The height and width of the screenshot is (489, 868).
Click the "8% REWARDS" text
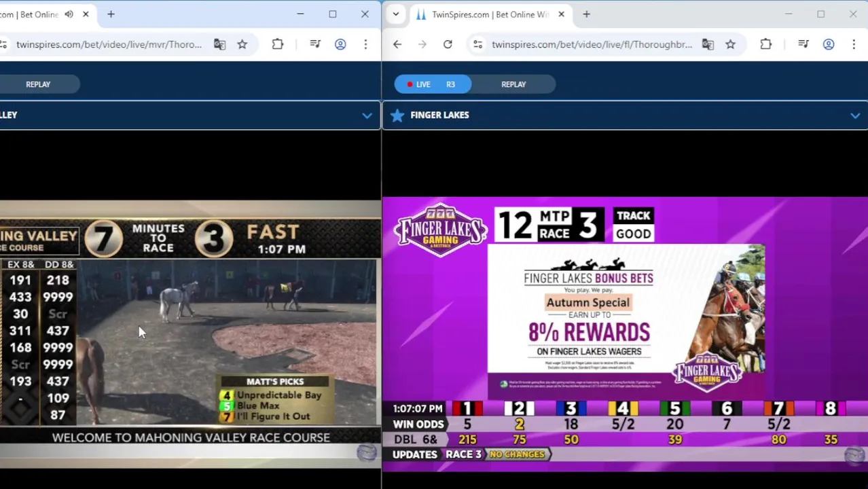pos(589,332)
